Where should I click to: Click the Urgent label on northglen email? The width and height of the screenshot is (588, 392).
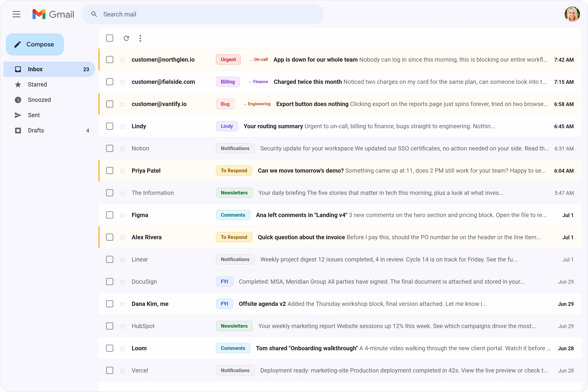pos(228,60)
